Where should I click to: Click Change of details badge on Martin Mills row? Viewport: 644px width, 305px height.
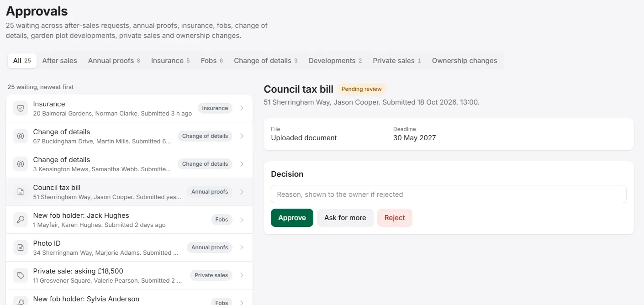point(205,136)
